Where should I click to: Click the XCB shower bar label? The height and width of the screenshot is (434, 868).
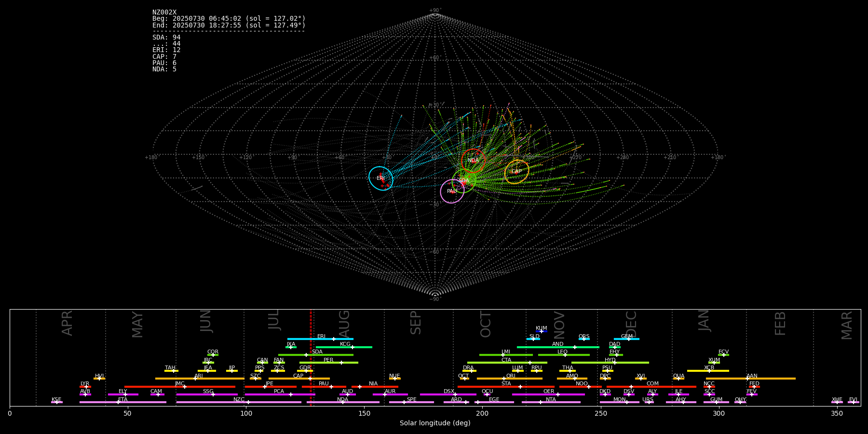click(709, 368)
